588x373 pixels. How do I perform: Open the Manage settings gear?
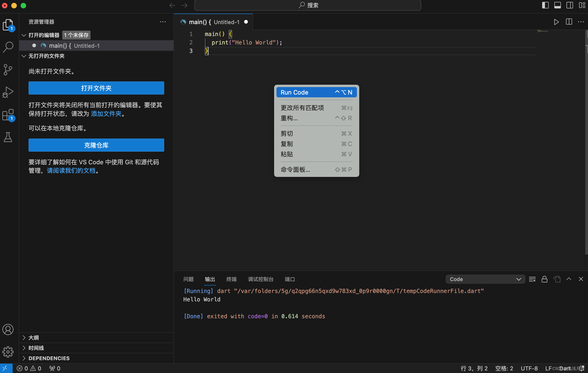point(8,352)
